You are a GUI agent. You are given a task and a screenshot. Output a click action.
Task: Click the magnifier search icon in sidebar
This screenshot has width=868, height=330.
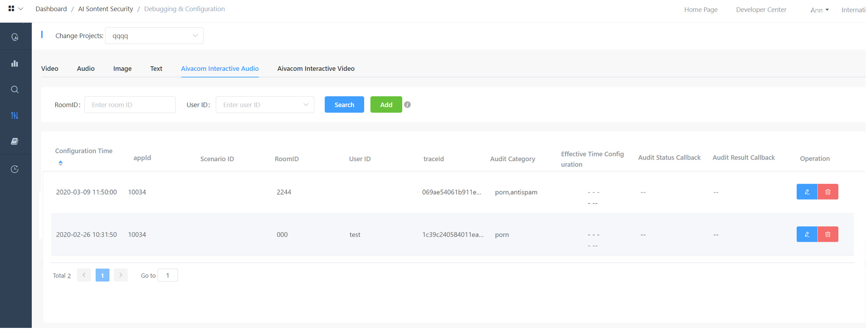click(x=15, y=90)
